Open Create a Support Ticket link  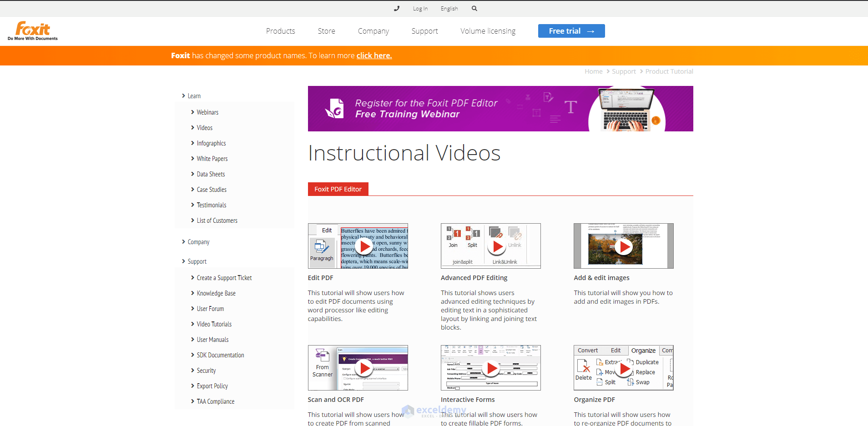pyautogui.click(x=224, y=278)
